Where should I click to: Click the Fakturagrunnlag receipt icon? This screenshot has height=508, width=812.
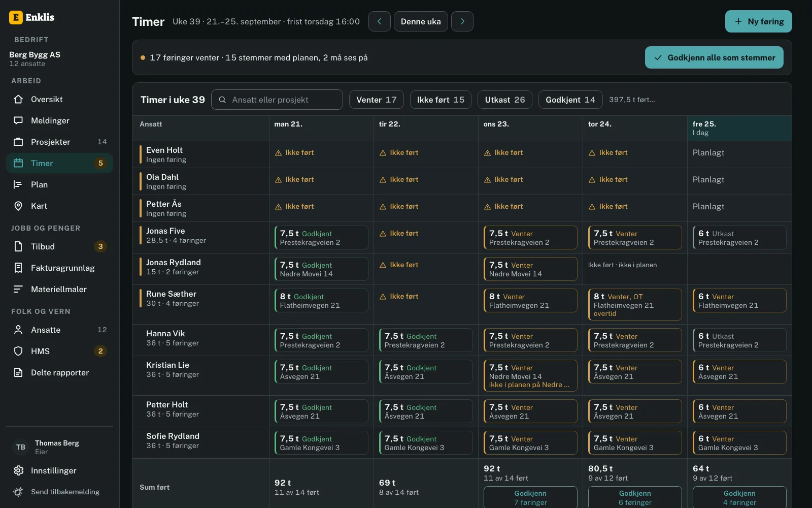coord(18,268)
